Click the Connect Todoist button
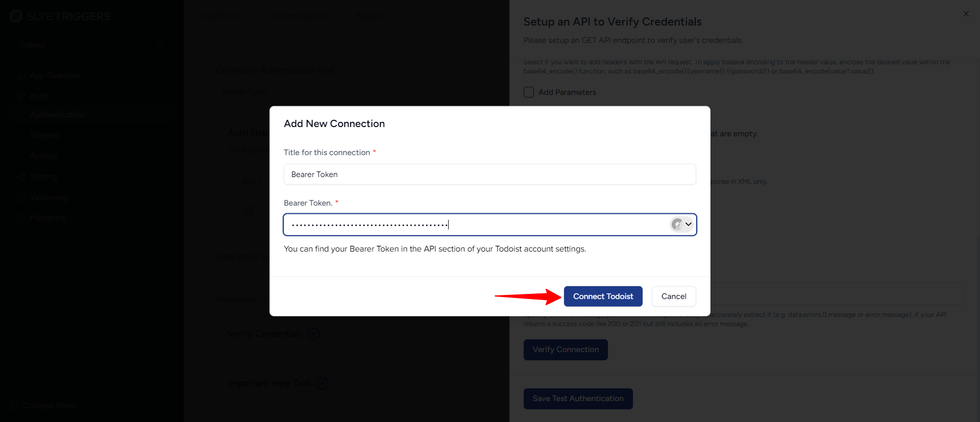The height and width of the screenshot is (422, 980). coord(603,296)
